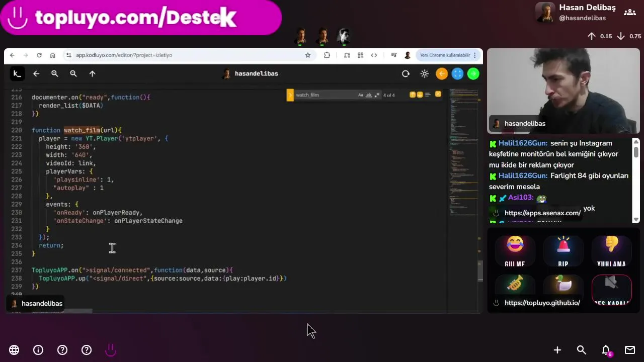The width and height of the screenshot is (644, 362).
Task: Send the GULME laughing emoji reaction
Action: (515, 251)
